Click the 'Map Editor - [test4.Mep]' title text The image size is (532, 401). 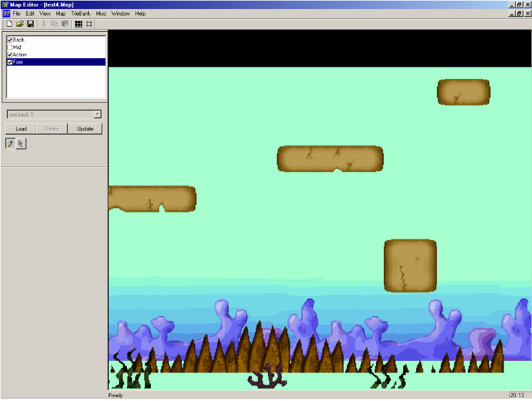click(41, 5)
